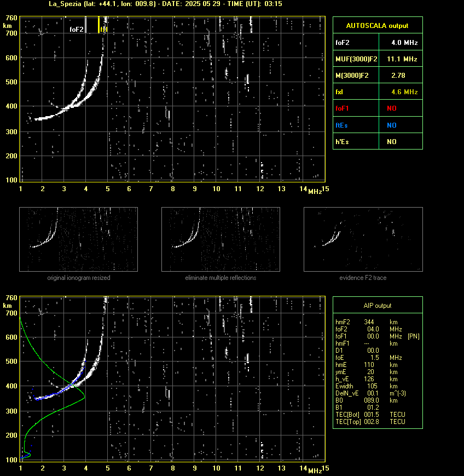The height and width of the screenshot is (476, 464).
Task: Click the Ewidth value 105
Action: 372,386
